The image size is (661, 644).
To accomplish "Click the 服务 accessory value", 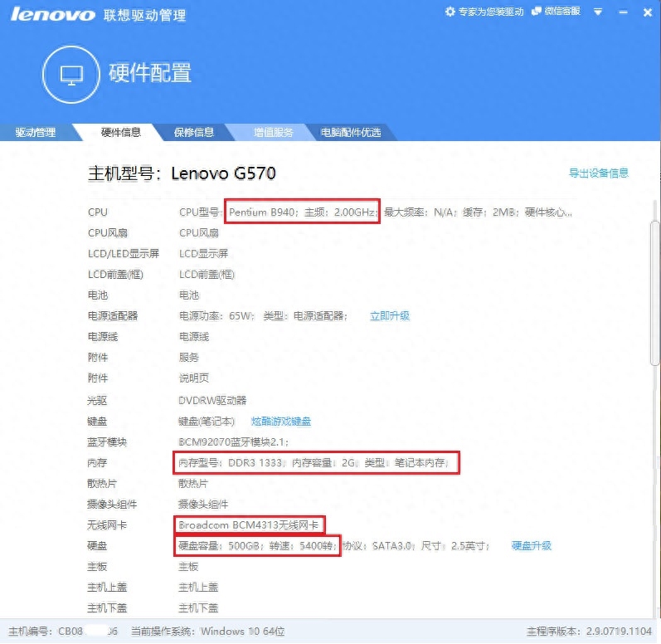I will pyautogui.click(x=188, y=358).
